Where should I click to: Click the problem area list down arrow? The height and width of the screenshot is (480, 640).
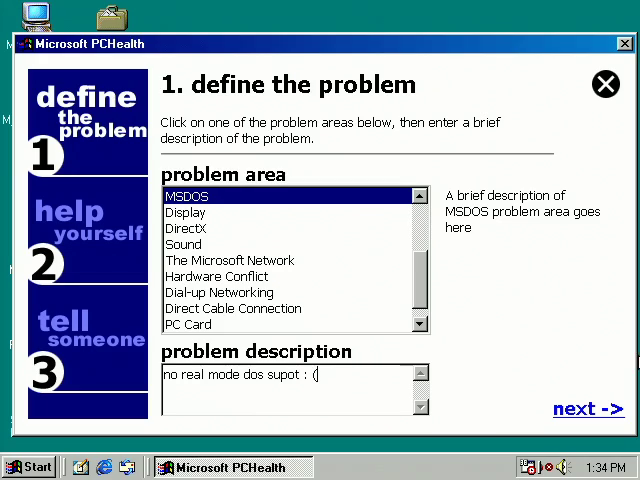point(420,324)
